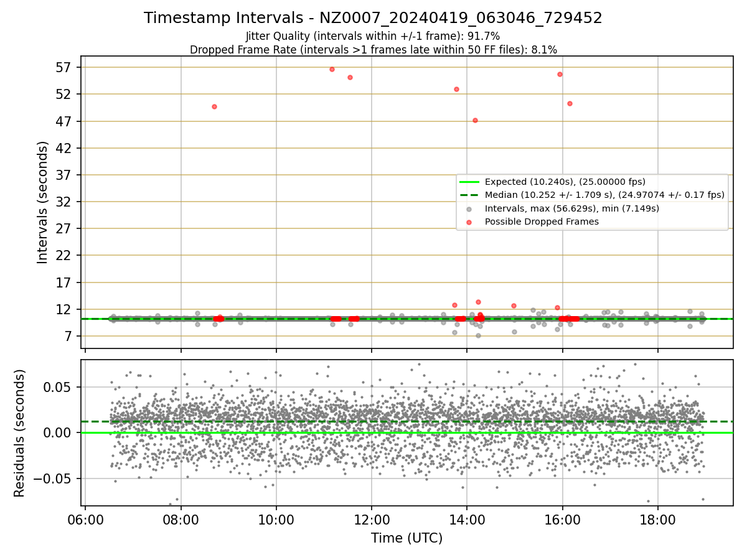Click the Dropped Frame Rate 8.1% subtitle line
Screen dimensions: 747x560
coord(373,49)
